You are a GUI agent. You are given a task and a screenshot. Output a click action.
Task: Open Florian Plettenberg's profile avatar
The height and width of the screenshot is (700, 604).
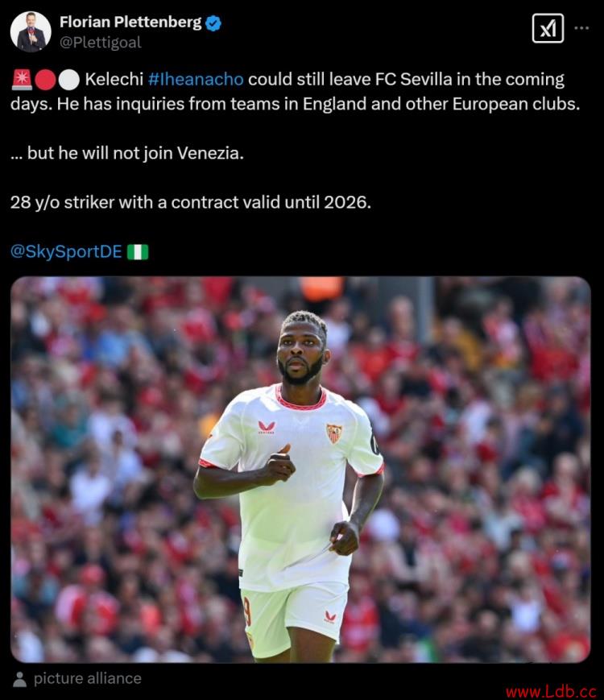[31, 31]
